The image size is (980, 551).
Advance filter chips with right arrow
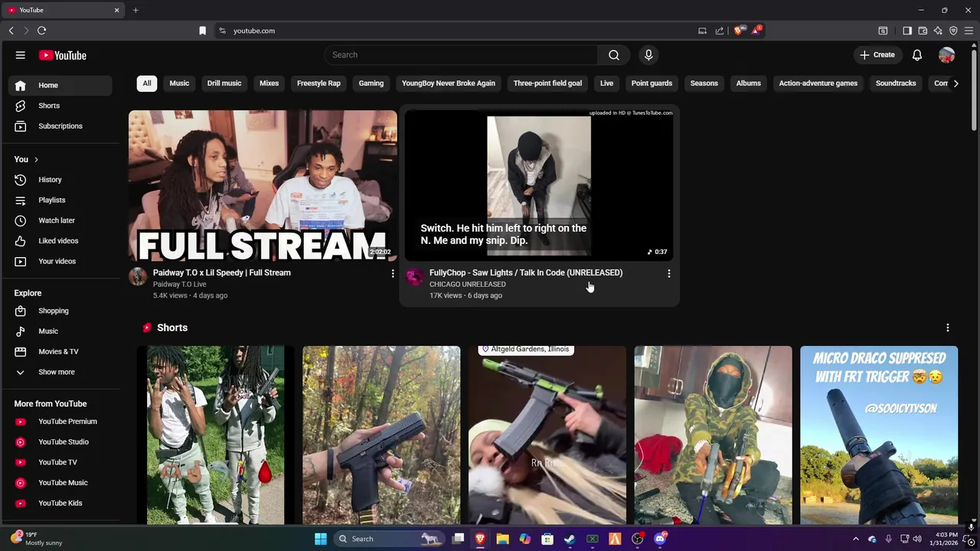click(x=955, y=83)
